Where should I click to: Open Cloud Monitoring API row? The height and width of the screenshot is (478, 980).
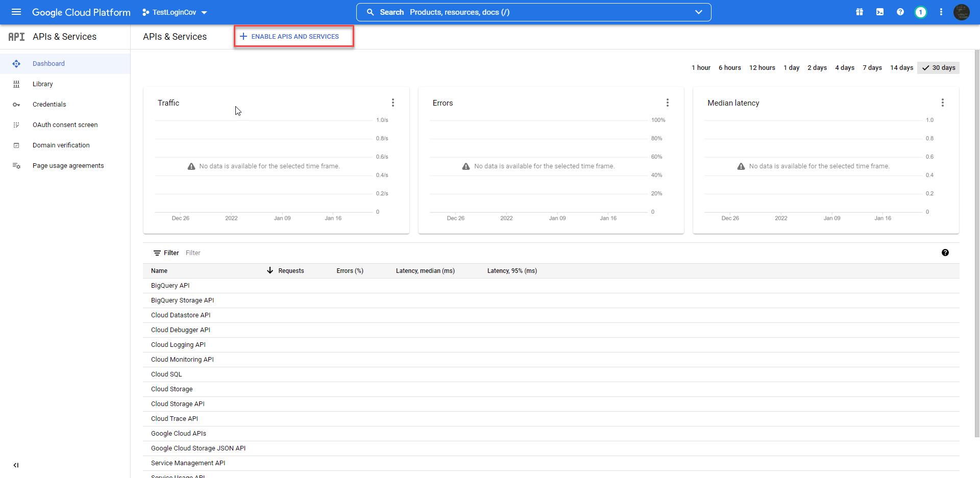pyautogui.click(x=551, y=360)
